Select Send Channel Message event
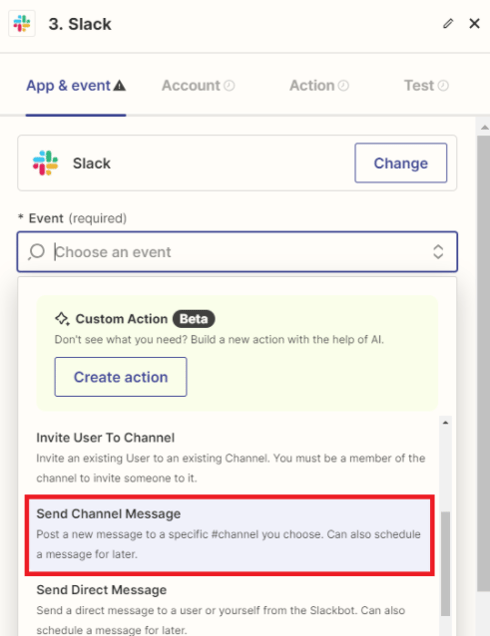The width and height of the screenshot is (490, 636). coord(230,535)
